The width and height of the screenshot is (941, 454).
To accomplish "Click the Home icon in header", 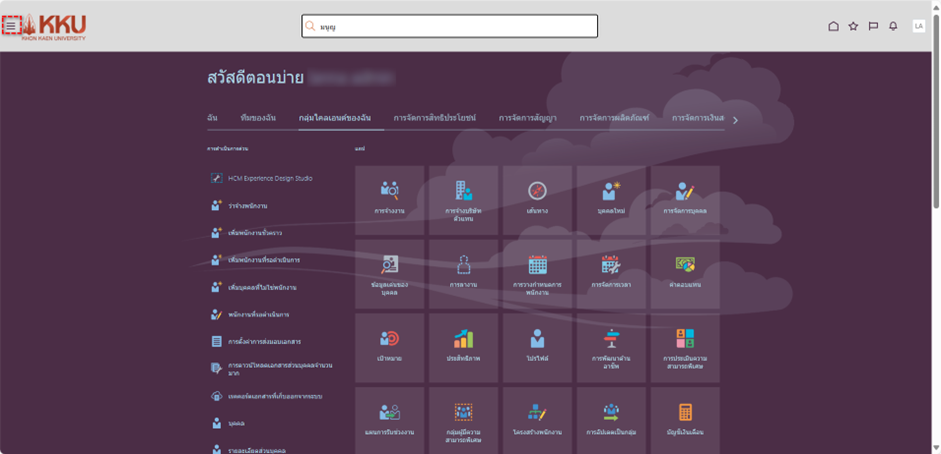I will (x=833, y=26).
